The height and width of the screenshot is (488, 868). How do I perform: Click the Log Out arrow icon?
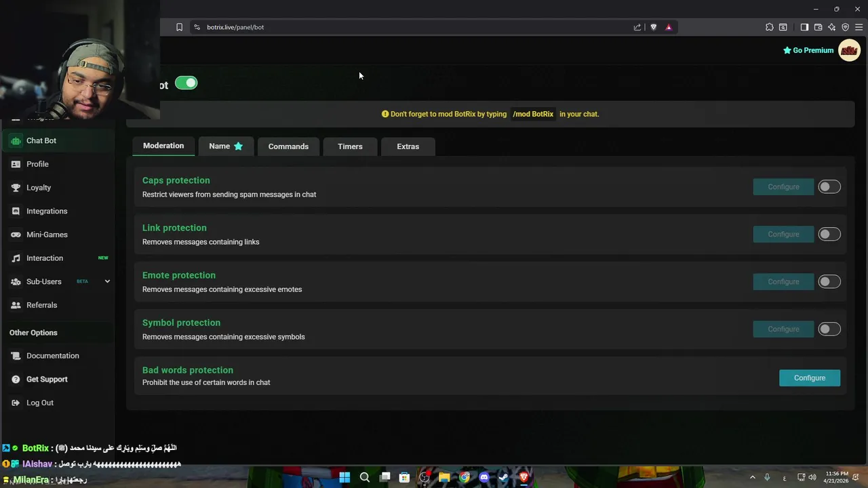[x=16, y=403]
